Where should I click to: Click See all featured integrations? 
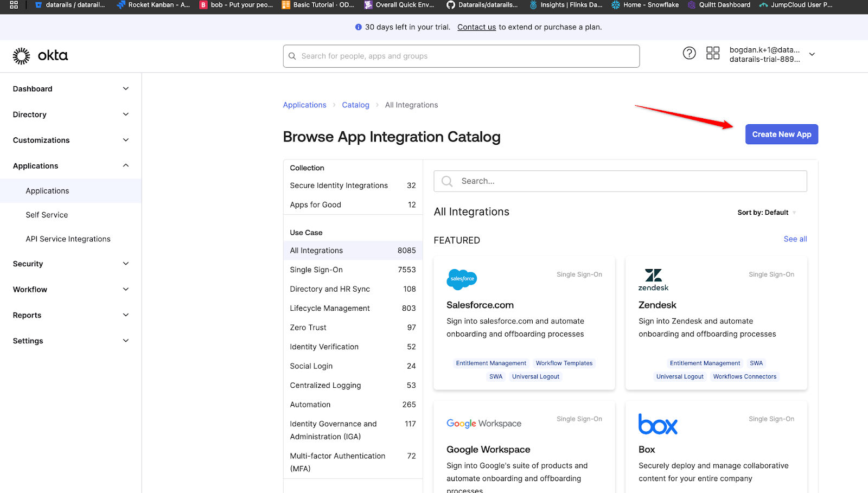point(795,239)
